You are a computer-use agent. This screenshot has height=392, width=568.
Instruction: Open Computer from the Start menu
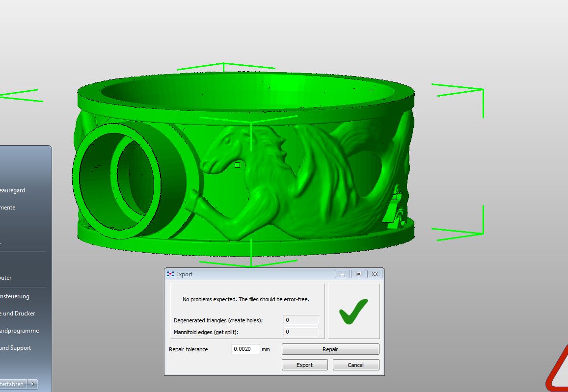pos(6,278)
